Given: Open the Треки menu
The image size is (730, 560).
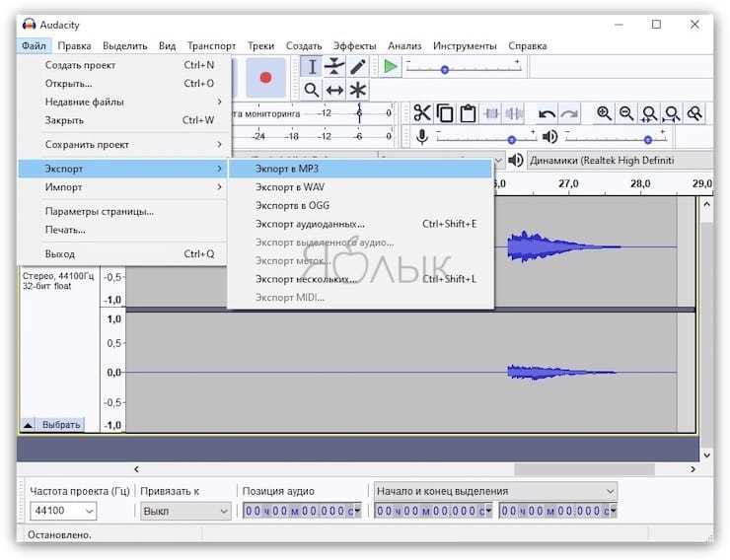Looking at the screenshot, I should [260, 46].
